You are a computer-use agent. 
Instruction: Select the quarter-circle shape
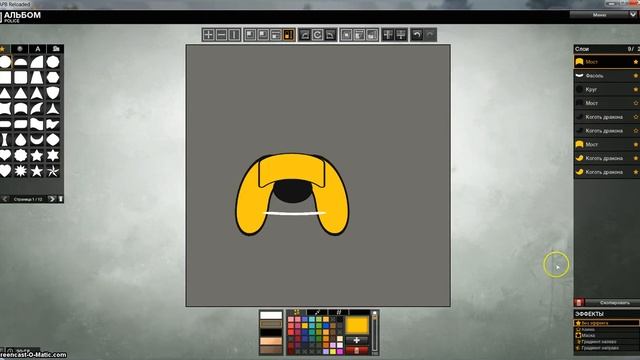(x=37, y=62)
